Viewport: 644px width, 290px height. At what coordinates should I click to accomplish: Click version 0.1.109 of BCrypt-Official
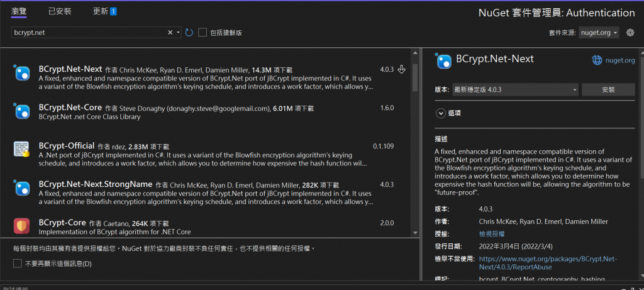tap(383, 146)
